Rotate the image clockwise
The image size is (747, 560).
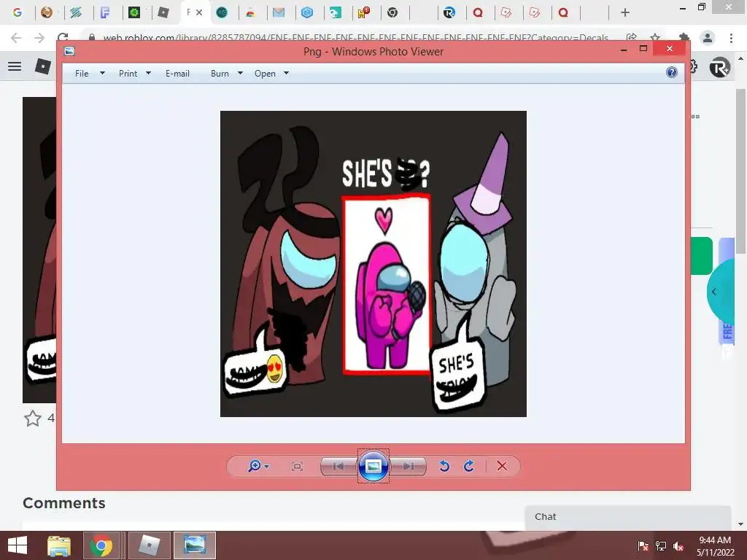tap(469, 466)
